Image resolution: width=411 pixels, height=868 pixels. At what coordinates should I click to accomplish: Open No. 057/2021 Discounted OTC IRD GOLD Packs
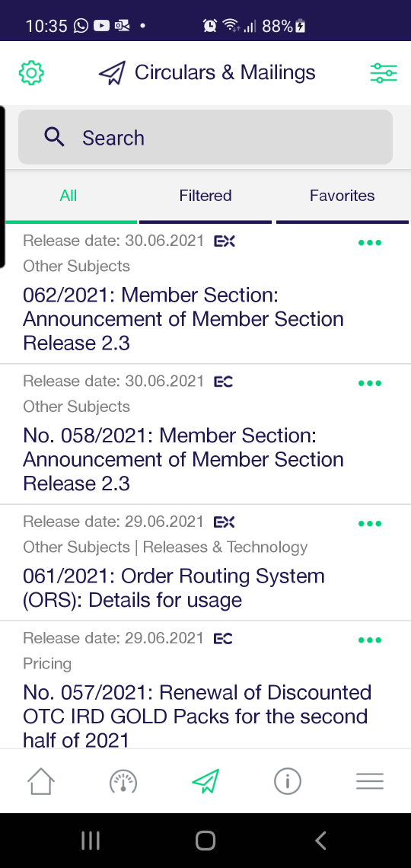(197, 716)
